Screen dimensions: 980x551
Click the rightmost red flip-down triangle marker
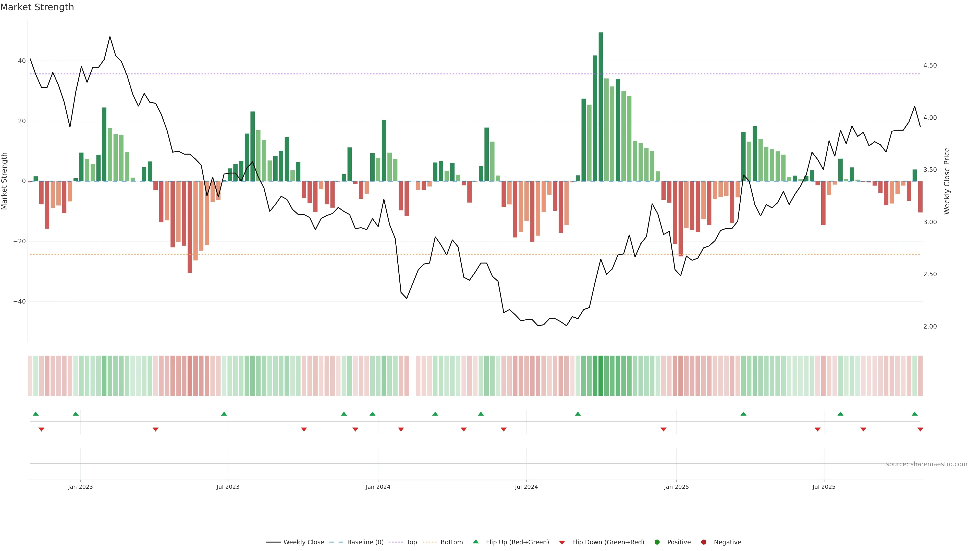[920, 429]
